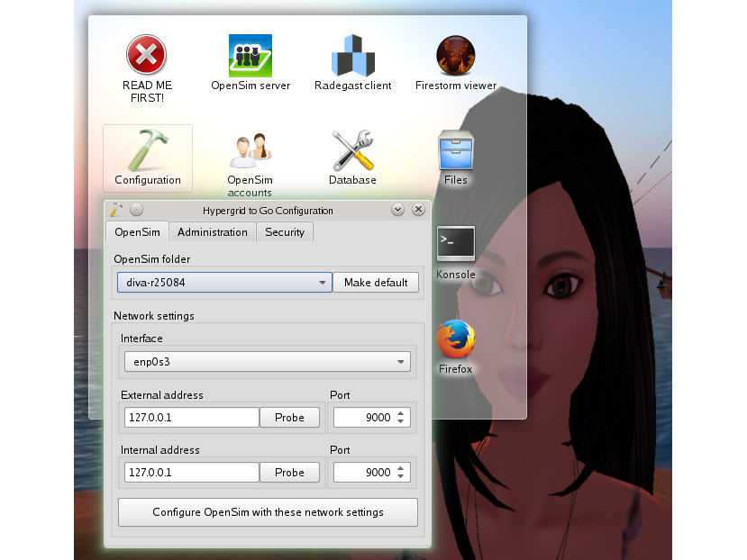Open the READ ME FIRST! launcher icon
The width and height of the screenshot is (747, 560).
pos(146,55)
